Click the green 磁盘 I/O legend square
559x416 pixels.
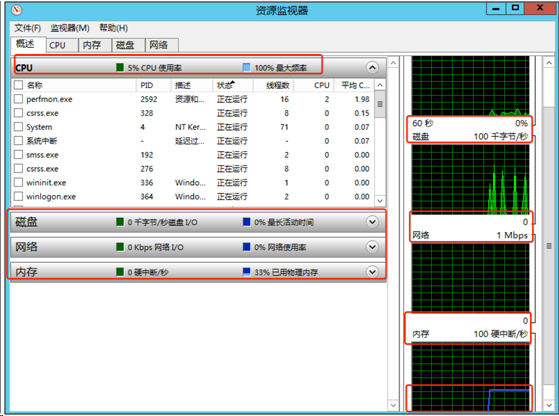coord(120,222)
